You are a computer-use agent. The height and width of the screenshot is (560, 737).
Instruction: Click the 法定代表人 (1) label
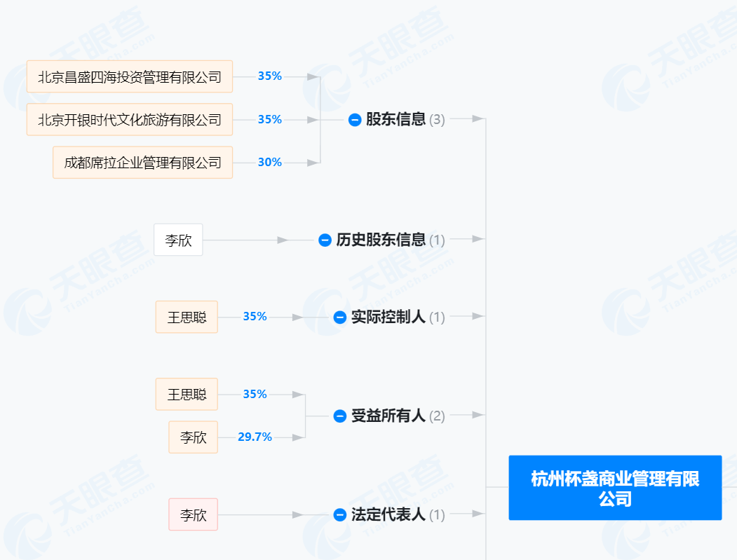pos(398,515)
